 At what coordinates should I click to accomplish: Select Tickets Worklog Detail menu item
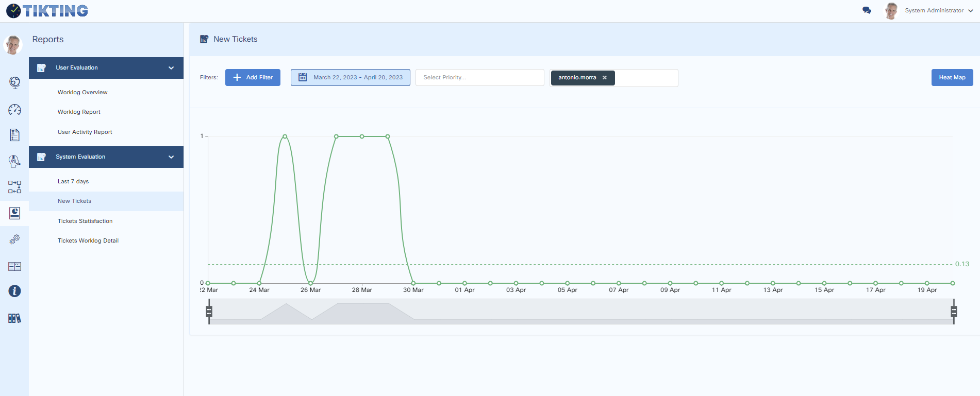pyautogui.click(x=88, y=241)
